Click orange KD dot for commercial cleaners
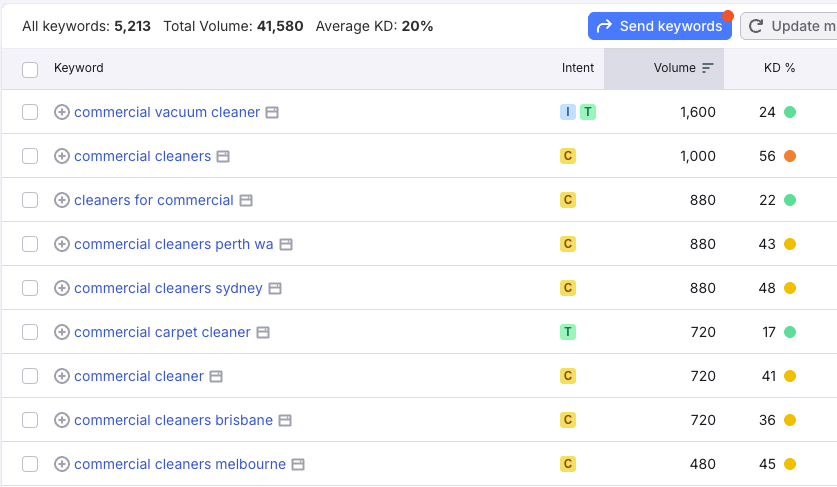This screenshot has height=487, width=837. click(790, 156)
